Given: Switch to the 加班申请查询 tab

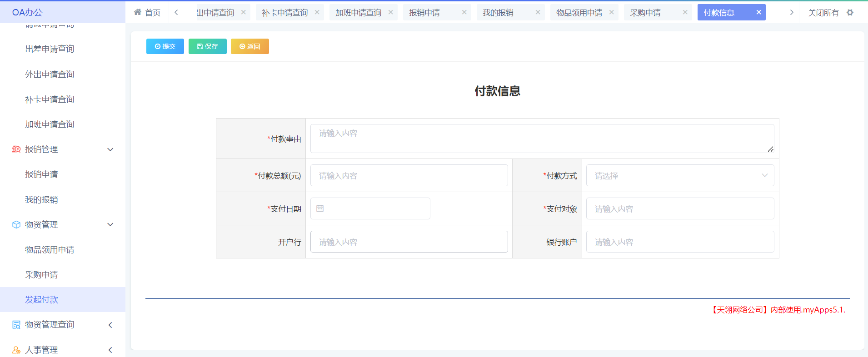Looking at the screenshot, I should pyautogui.click(x=358, y=13).
